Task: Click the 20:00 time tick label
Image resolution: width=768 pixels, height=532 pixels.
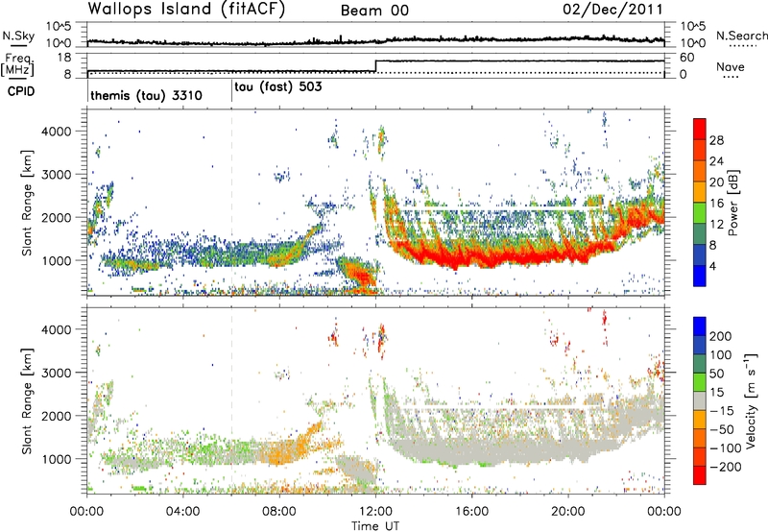Action: click(x=568, y=512)
